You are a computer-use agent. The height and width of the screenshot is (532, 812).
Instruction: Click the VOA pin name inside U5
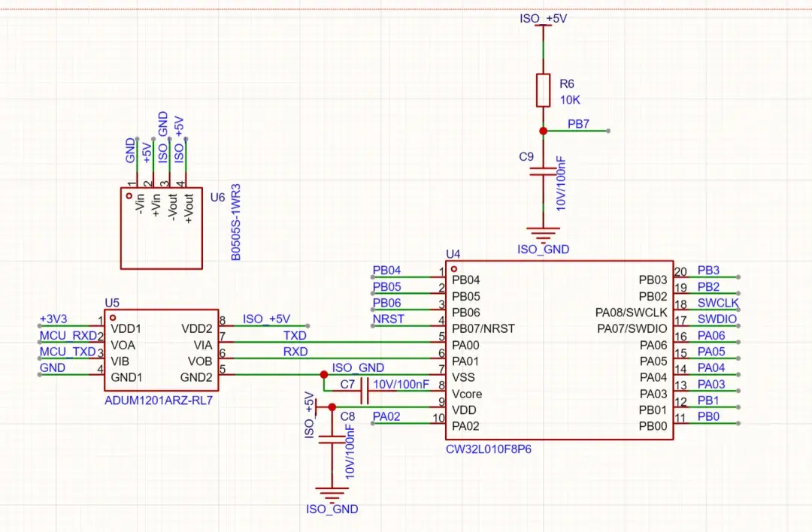tap(123, 345)
